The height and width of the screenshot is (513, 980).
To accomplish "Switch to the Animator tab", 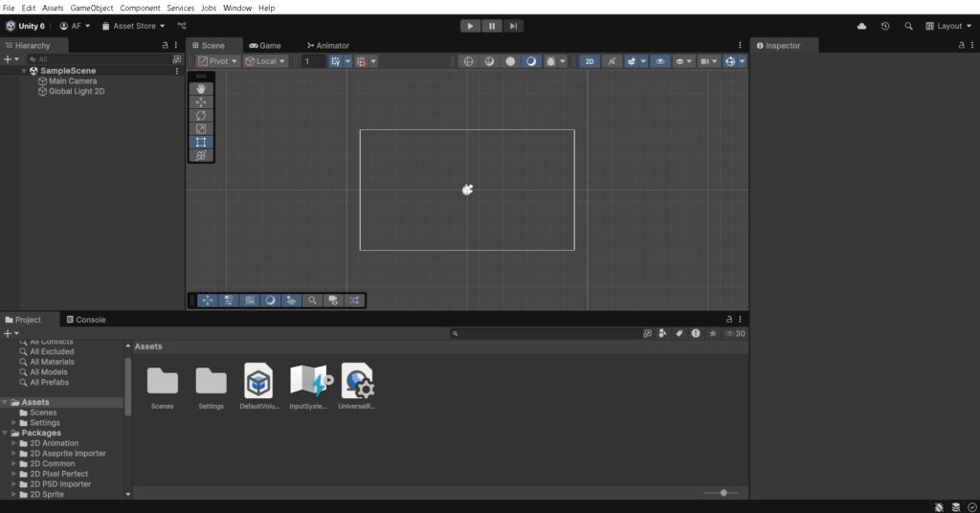I will click(328, 46).
